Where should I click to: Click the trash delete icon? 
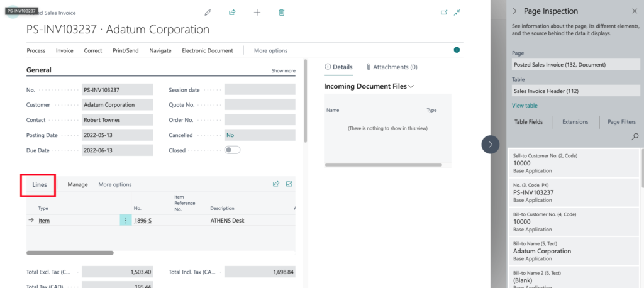[281, 13]
